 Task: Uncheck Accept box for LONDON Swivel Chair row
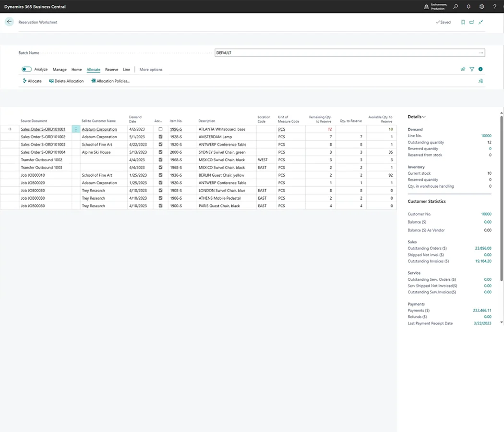click(x=160, y=190)
